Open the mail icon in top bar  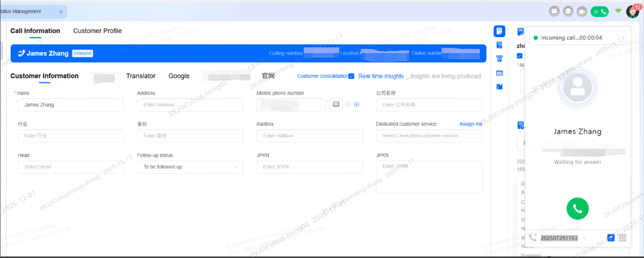[554, 11]
